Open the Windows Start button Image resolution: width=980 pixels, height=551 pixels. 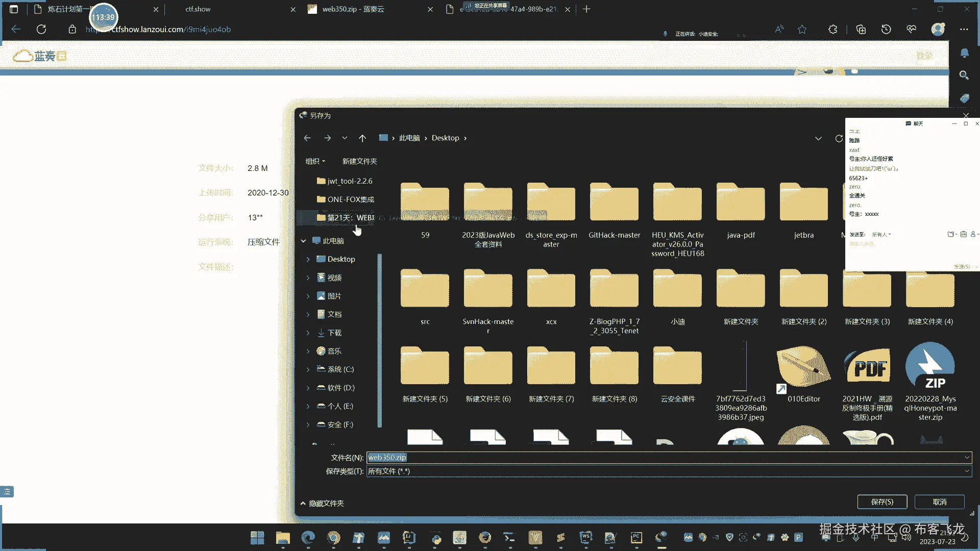(x=257, y=537)
